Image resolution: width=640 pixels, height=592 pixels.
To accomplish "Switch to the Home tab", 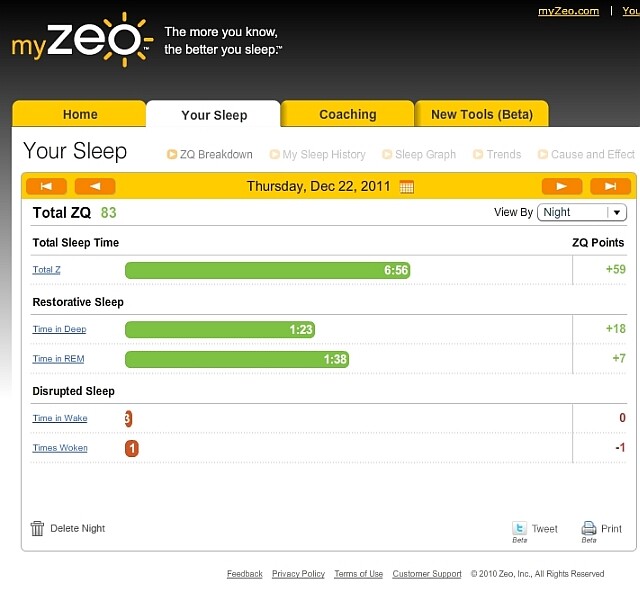I will (x=80, y=114).
